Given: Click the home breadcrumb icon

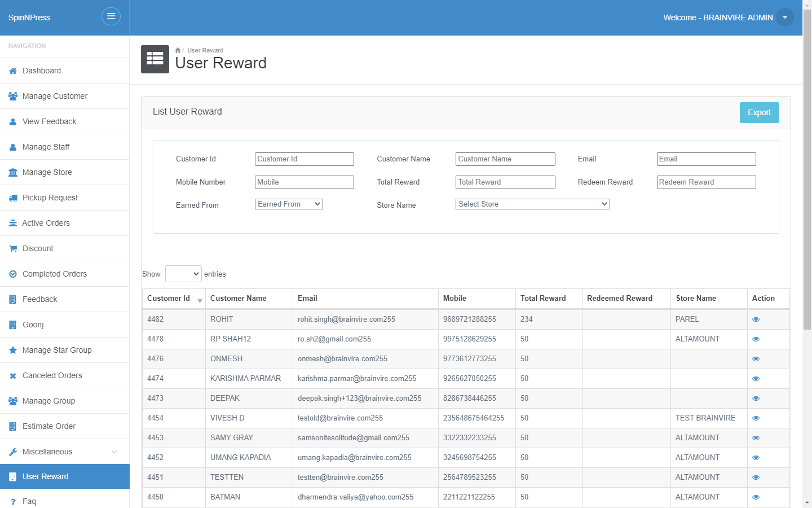Looking at the screenshot, I should click(x=178, y=50).
